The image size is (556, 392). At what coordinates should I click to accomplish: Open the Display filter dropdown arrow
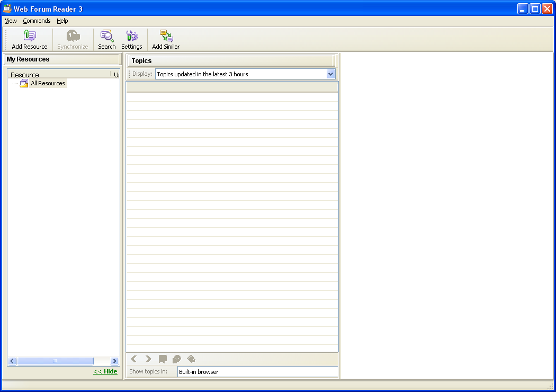(x=331, y=74)
